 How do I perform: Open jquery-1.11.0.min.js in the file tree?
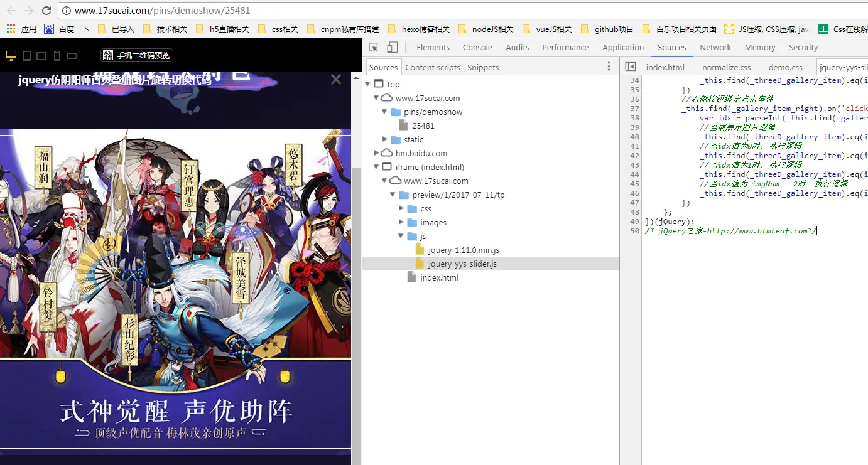pos(464,250)
